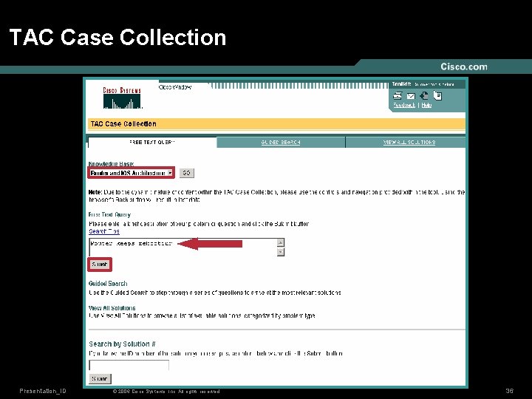Select the Free Text Query tab
The width and height of the screenshot is (532, 399).
coord(152,142)
